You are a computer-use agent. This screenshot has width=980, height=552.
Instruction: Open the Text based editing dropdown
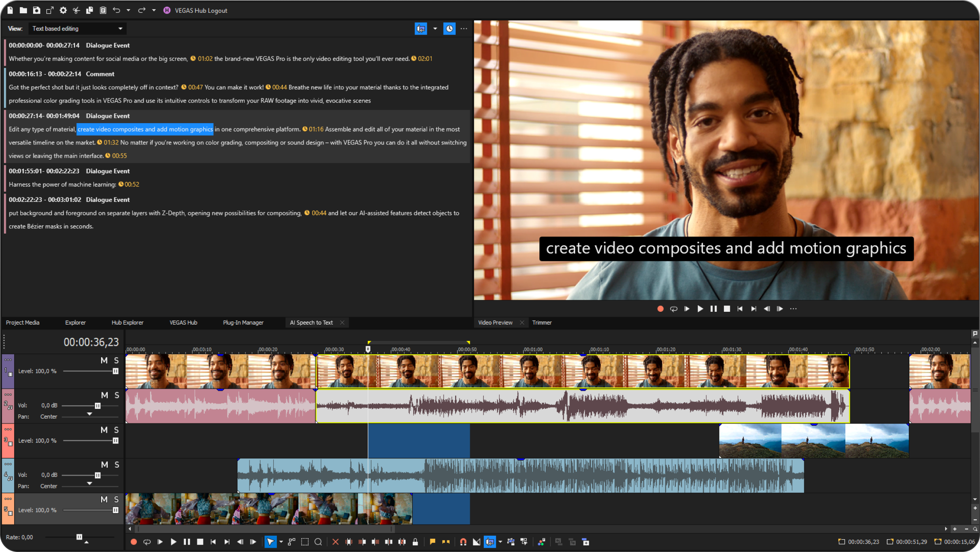click(76, 28)
